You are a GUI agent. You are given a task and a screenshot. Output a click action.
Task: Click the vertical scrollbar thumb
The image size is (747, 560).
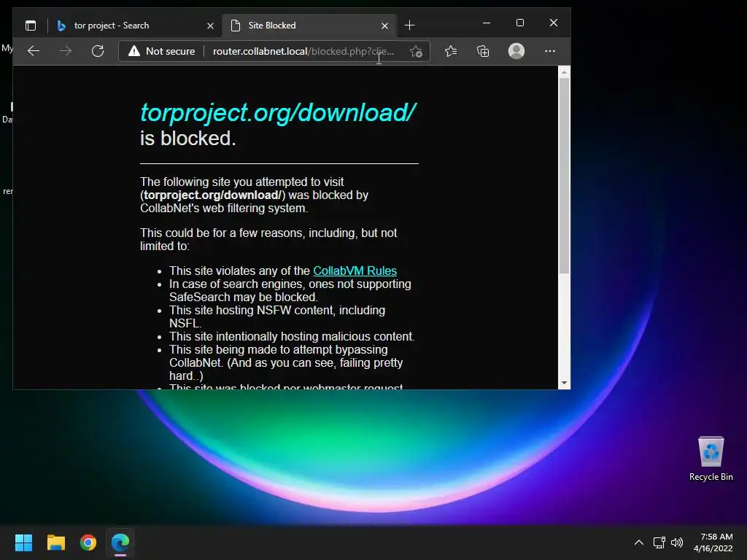[x=564, y=176]
